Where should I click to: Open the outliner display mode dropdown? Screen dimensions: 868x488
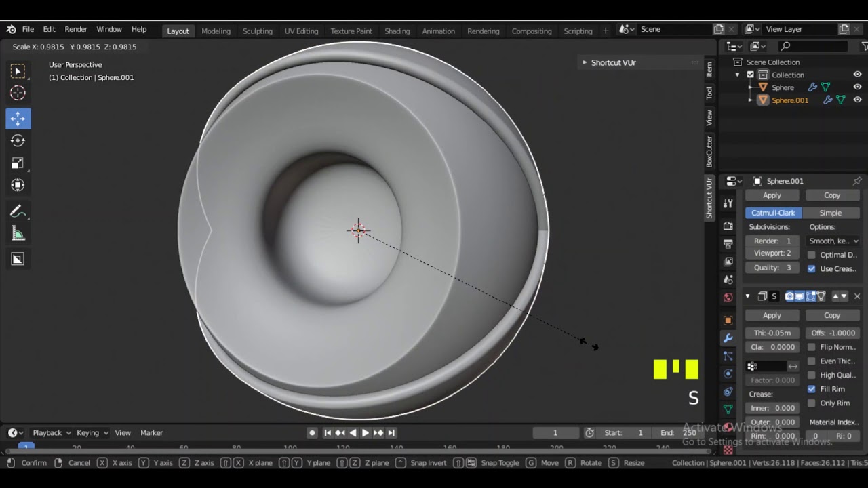(x=757, y=46)
